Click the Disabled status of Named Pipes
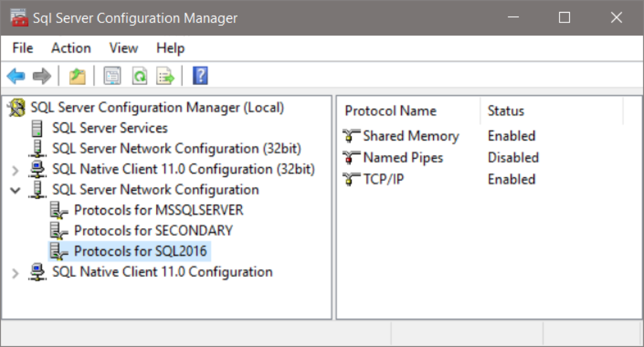Screen dimensions: 644x347 click(513, 157)
